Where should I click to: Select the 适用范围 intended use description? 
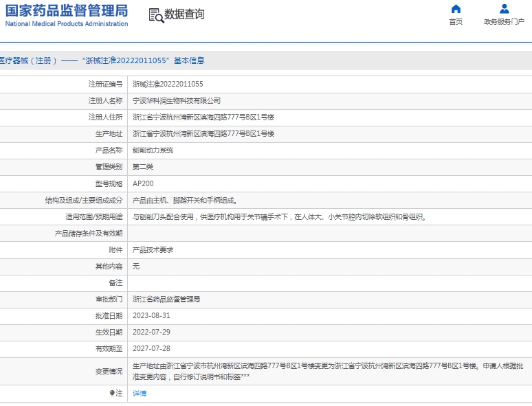point(279,216)
